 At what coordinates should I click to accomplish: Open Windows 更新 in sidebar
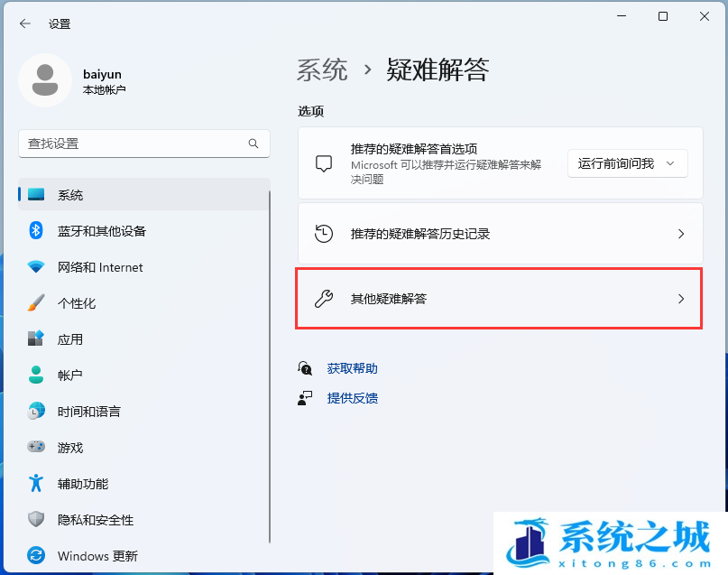(x=97, y=555)
